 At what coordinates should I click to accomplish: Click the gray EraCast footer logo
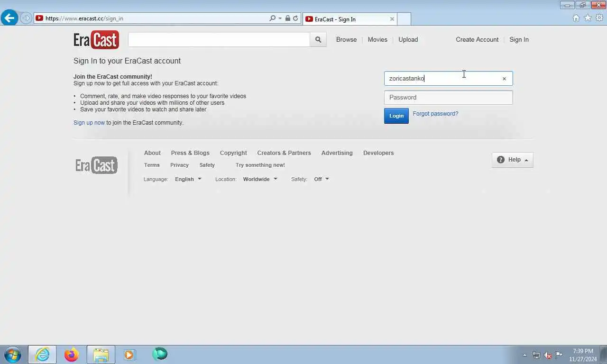click(96, 165)
